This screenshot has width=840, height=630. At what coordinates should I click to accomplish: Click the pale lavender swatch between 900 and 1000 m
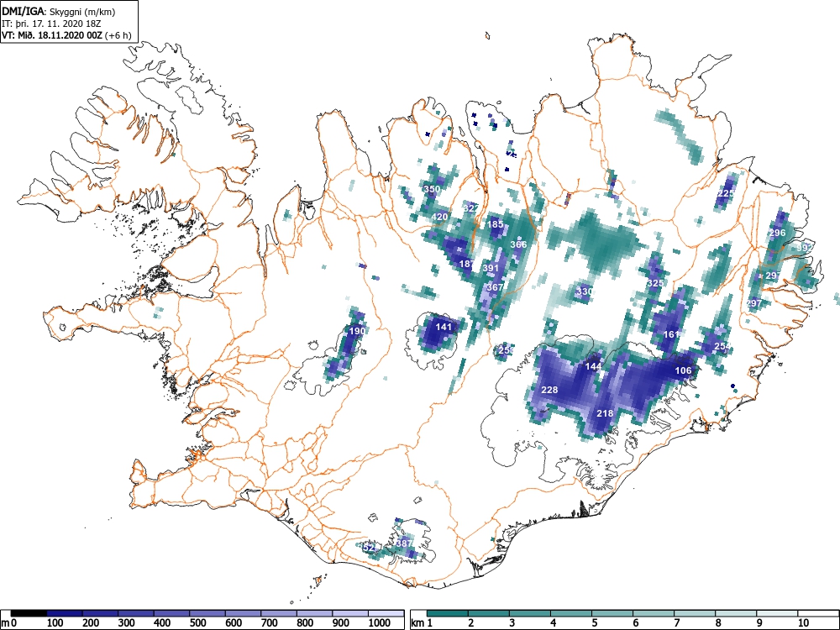coord(350,613)
